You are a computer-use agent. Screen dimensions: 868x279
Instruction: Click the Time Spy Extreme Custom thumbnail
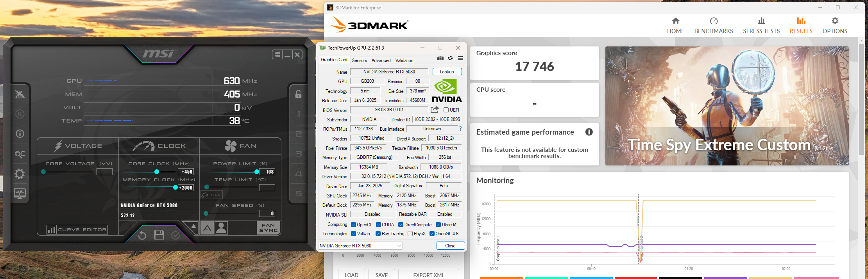727,106
